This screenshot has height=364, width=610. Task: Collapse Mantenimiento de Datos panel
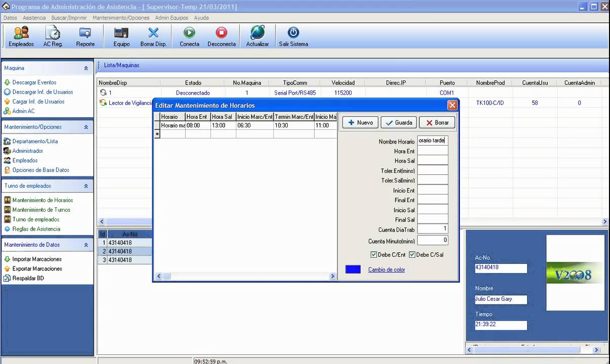click(x=86, y=245)
